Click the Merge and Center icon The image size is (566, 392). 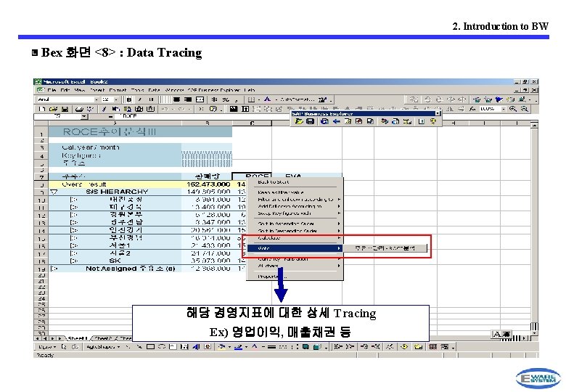click(200, 99)
